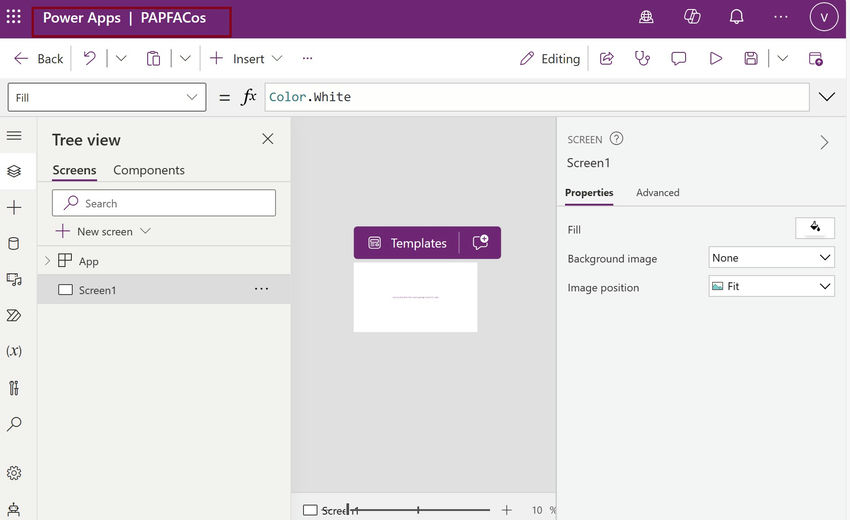
Task: Switch to the Components tab
Action: coord(149,170)
